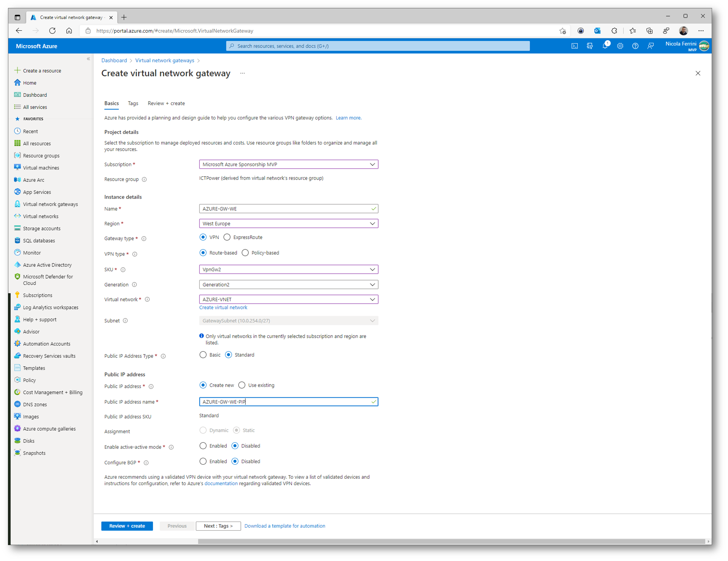Open the Directories and subscriptions filter icon

(x=590, y=46)
